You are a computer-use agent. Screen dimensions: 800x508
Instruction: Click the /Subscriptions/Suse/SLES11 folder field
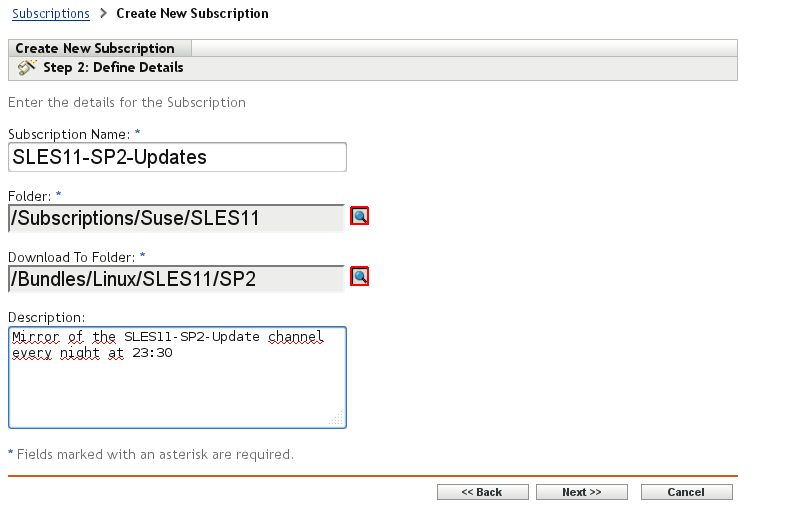[x=176, y=218]
